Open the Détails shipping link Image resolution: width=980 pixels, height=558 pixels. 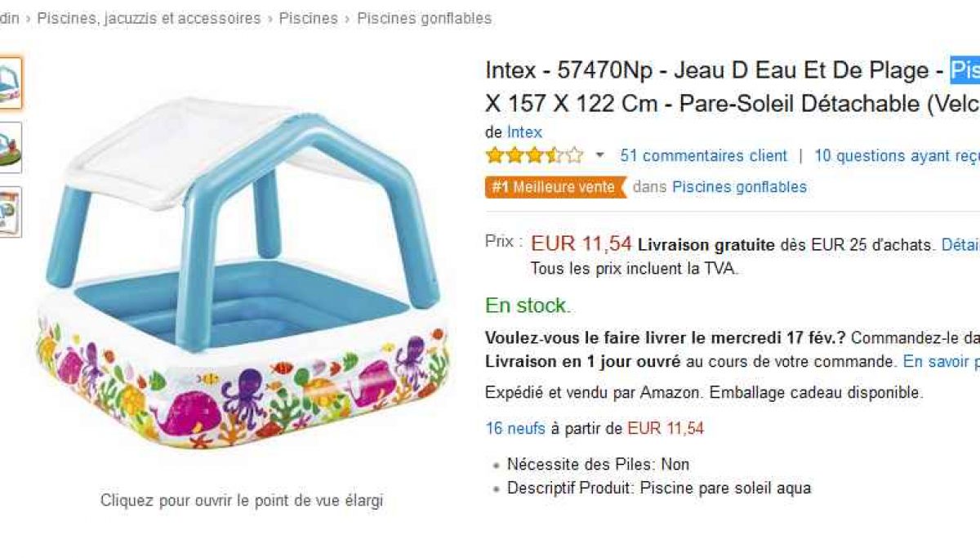pyautogui.click(x=960, y=244)
